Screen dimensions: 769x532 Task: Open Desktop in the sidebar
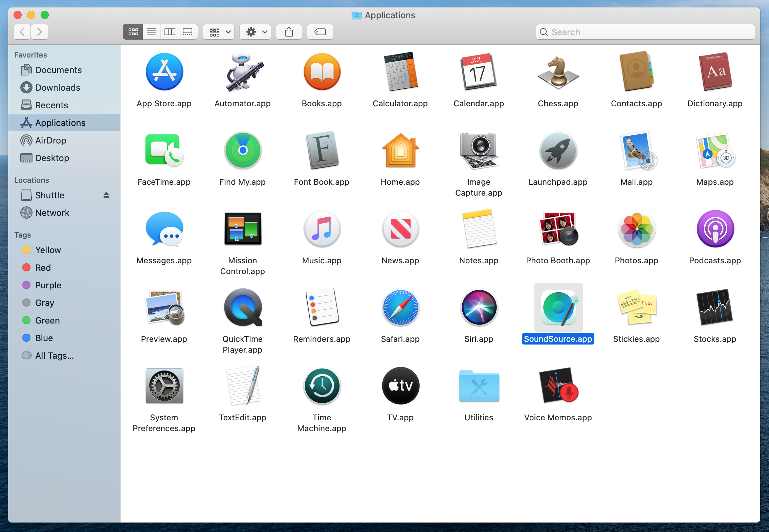coord(64,158)
